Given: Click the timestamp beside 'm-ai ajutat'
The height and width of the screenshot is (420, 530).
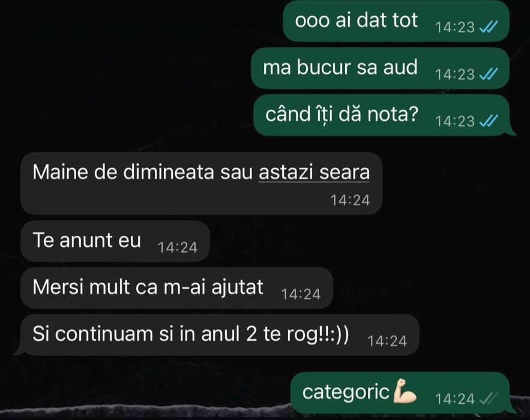Looking at the screenshot, I should click(x=301, y=295).
